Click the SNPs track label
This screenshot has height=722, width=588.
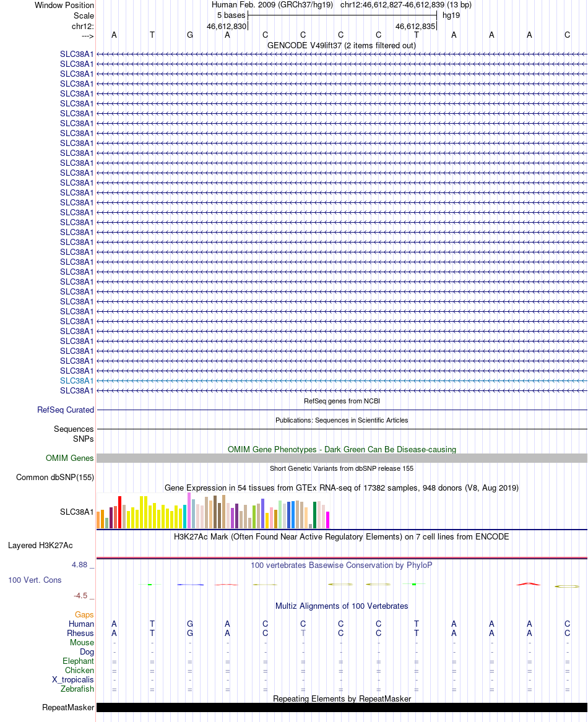pyautogui.click(x=84, y=439)
